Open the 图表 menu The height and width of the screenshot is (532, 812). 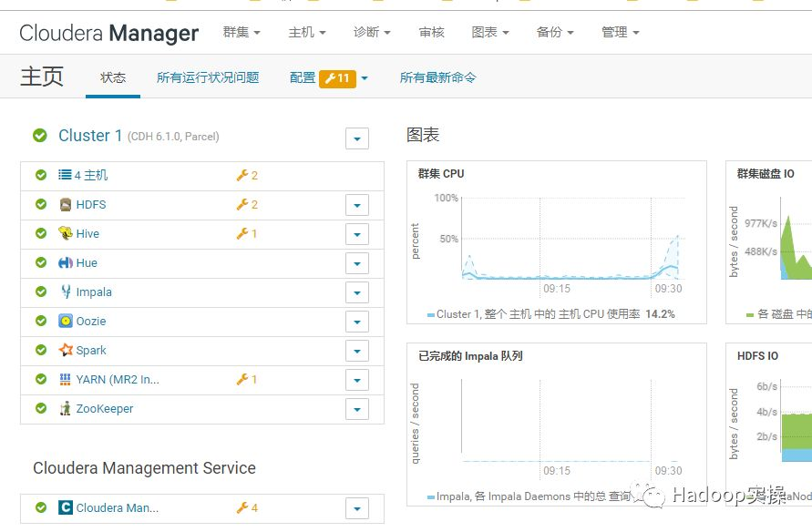pyautogui.click(x=490, y=32)
